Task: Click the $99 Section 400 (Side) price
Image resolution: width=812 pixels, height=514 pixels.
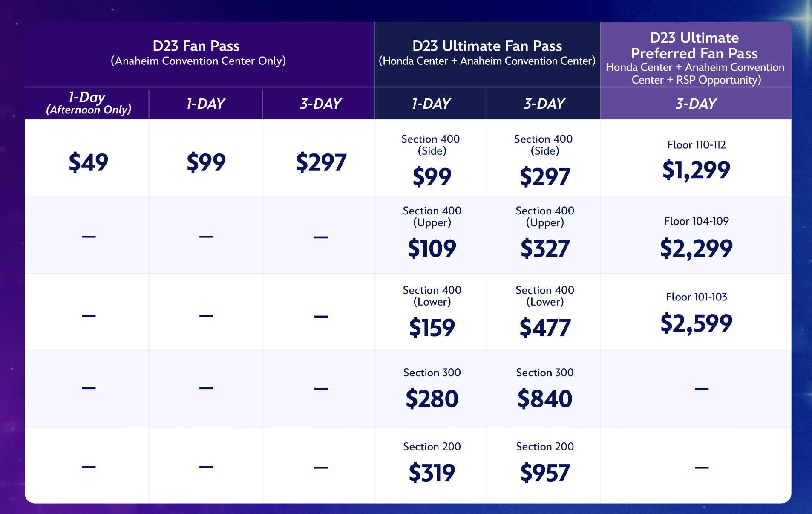Action: point(432,176)
